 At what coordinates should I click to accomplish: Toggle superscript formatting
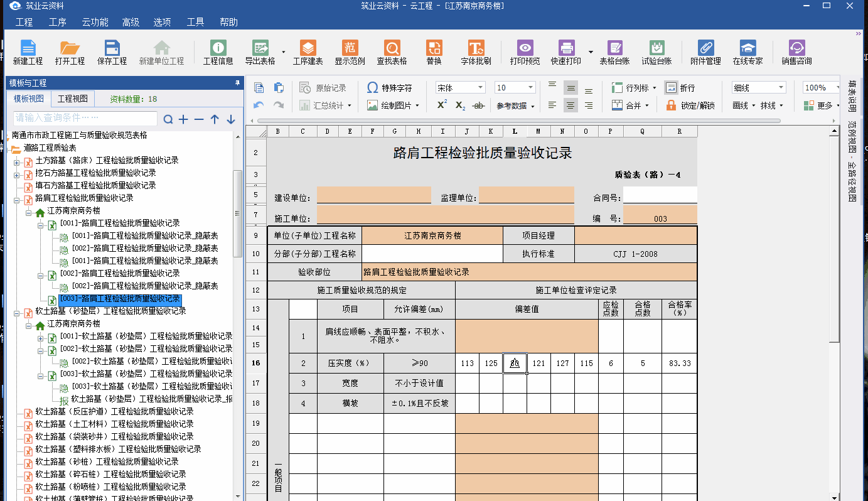442,105
